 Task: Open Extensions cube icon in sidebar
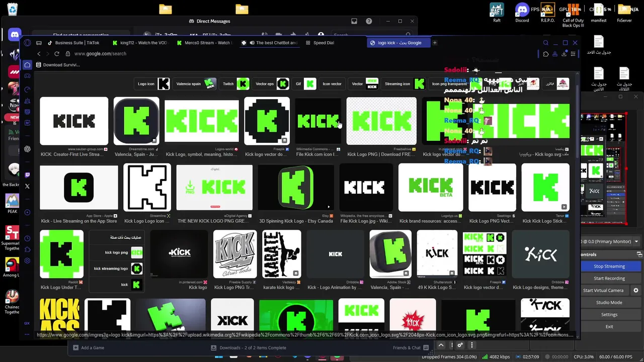(27, 249)
